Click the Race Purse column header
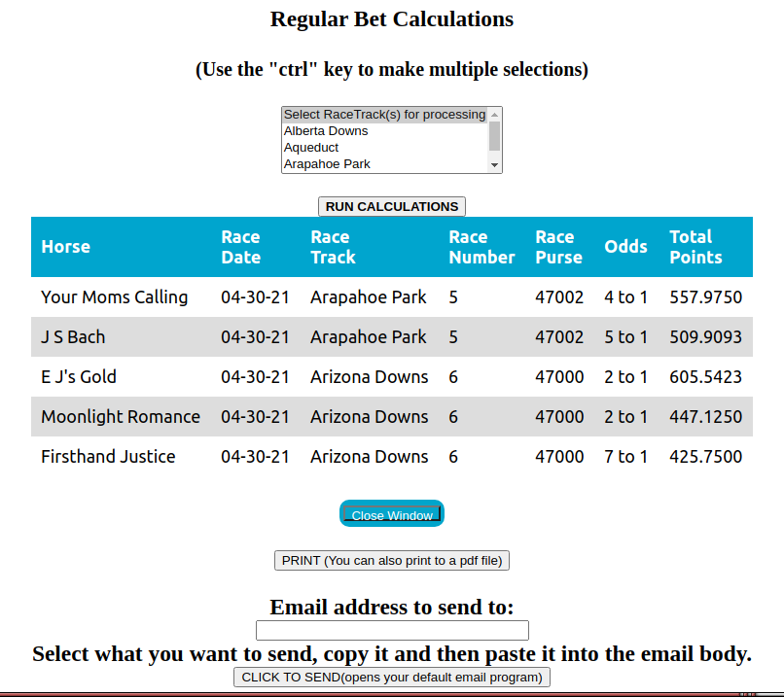This screenshot has height=697, width=784. point(558,247)
